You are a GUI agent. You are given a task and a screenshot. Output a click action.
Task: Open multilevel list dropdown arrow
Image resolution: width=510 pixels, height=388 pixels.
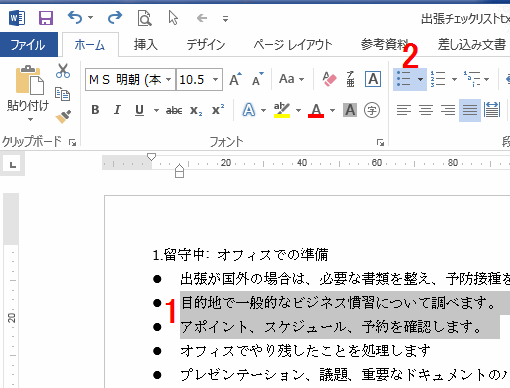coord(487,79)
